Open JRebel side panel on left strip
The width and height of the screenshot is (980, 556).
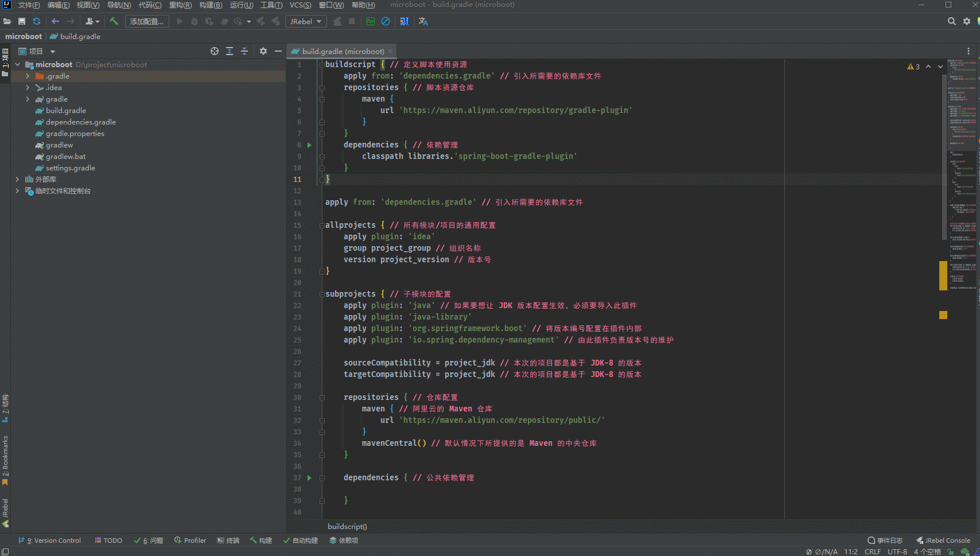5,513
